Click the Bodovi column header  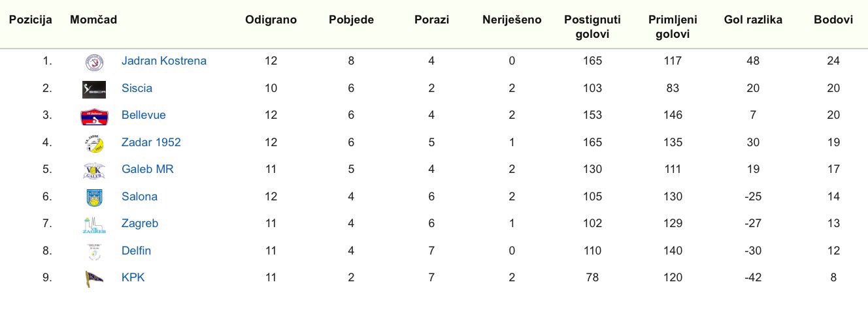tap(833, 20)
